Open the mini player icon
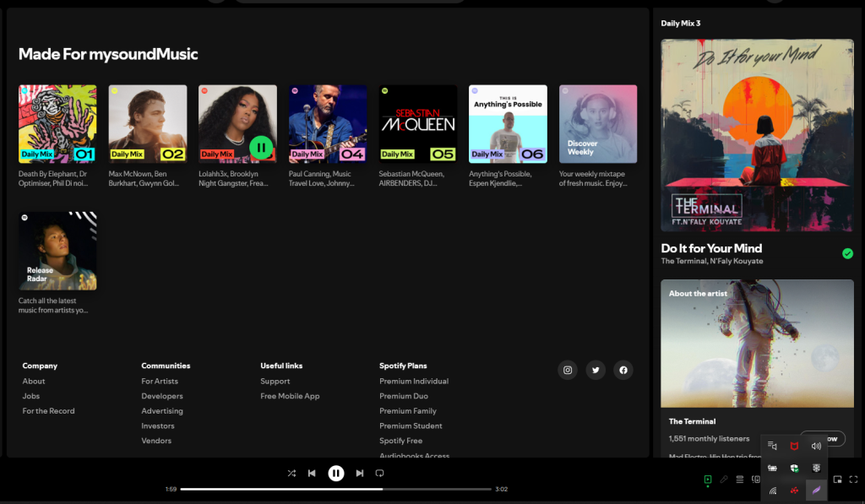The height and width of the screenshot is (504, 865). tap(837, 480)
